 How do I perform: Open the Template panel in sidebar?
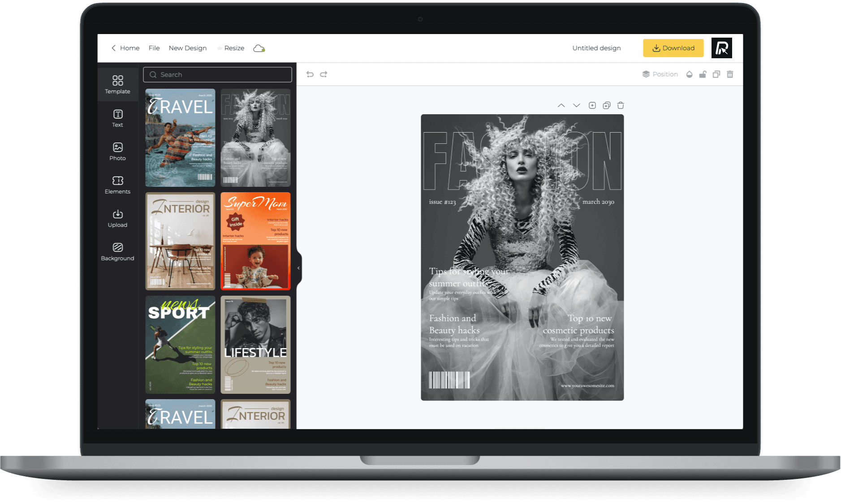pos(117,85)
